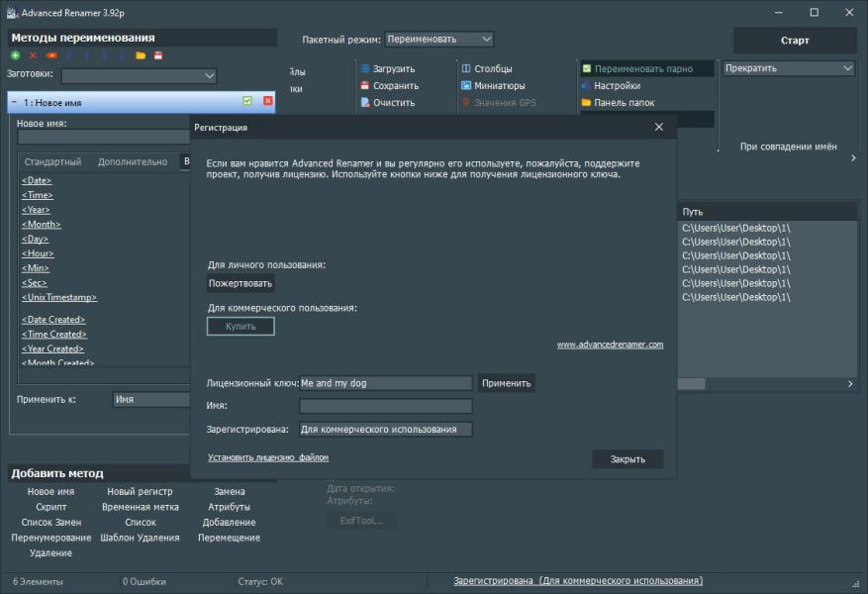Switch to Миниатюры thumbnails view
868x594 pixels.
pos(493,86)
